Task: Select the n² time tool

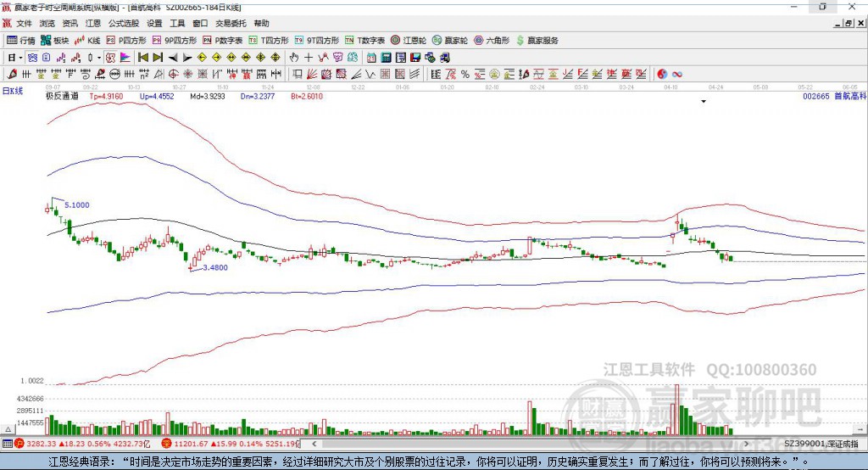Action: tap(144, 75)
